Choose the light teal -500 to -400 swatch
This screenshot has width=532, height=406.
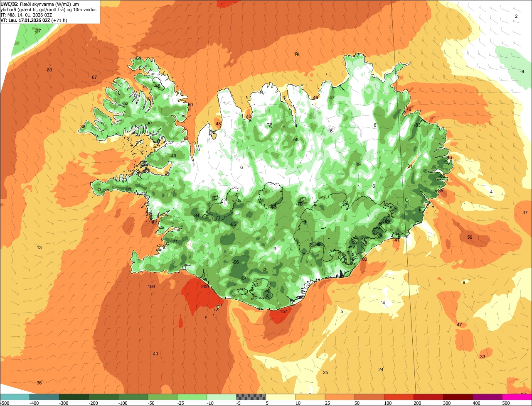[15, 397]
